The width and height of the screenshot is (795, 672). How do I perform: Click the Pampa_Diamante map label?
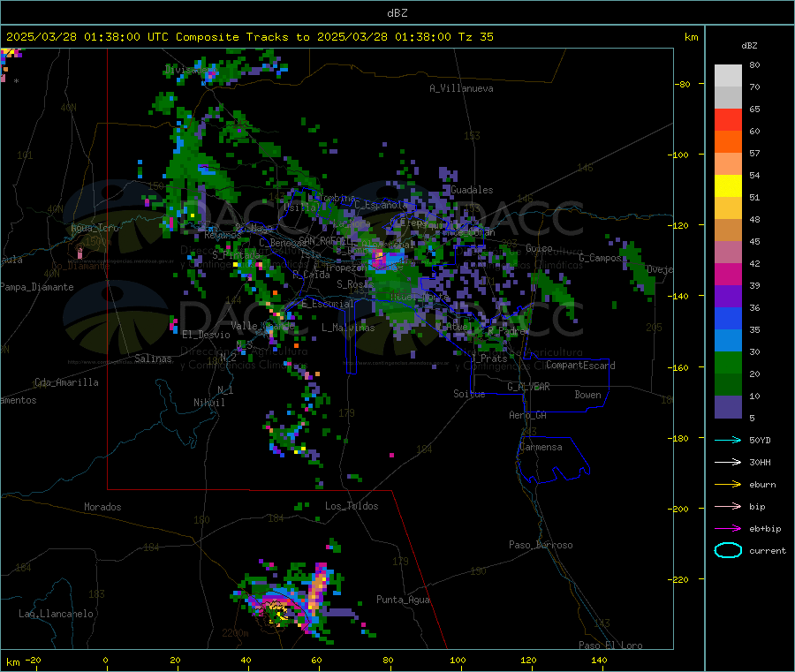pos(37,287)
